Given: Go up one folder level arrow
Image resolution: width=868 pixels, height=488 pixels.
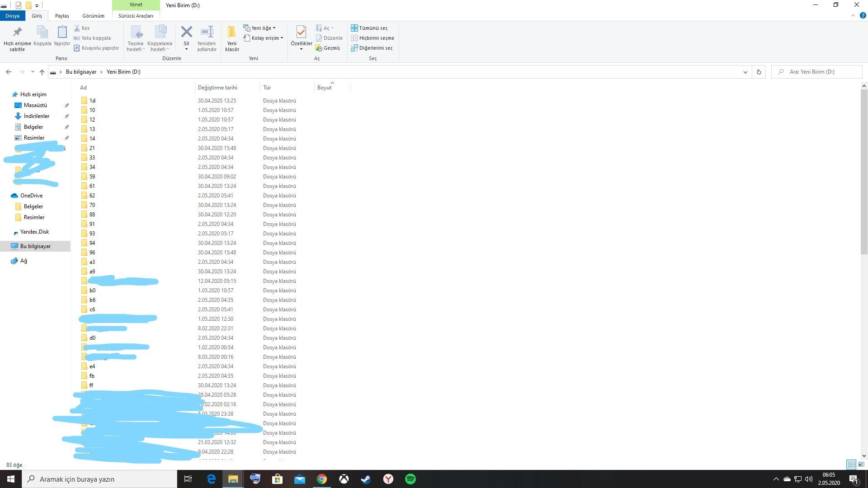Looking at the screenshot, I should (42, 72).
